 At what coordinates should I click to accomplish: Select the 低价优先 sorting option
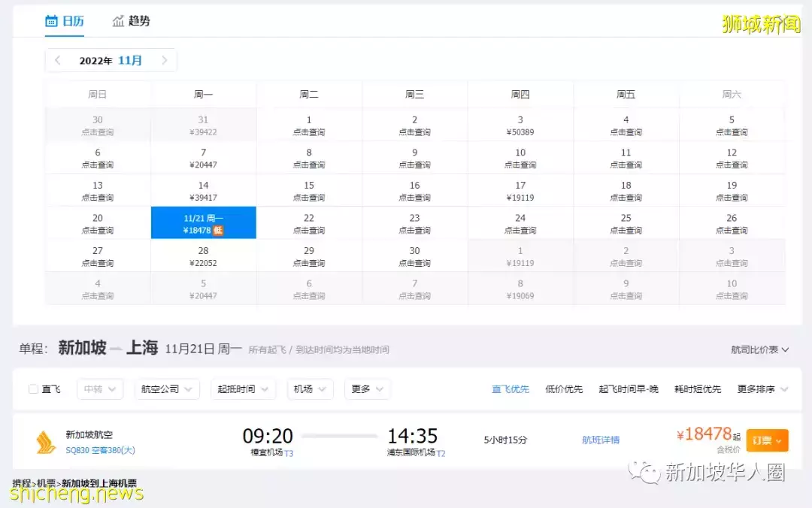tap(565, 389)
